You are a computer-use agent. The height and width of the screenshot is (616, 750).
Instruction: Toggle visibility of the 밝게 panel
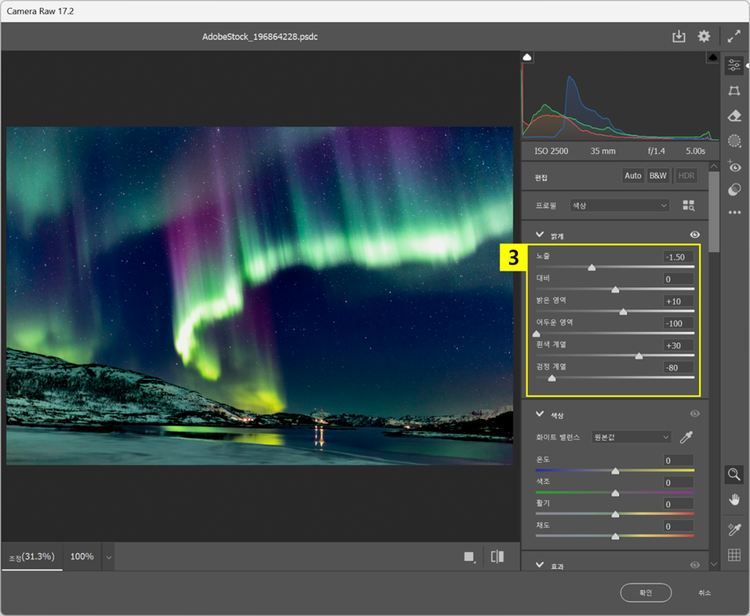(694, 234)
